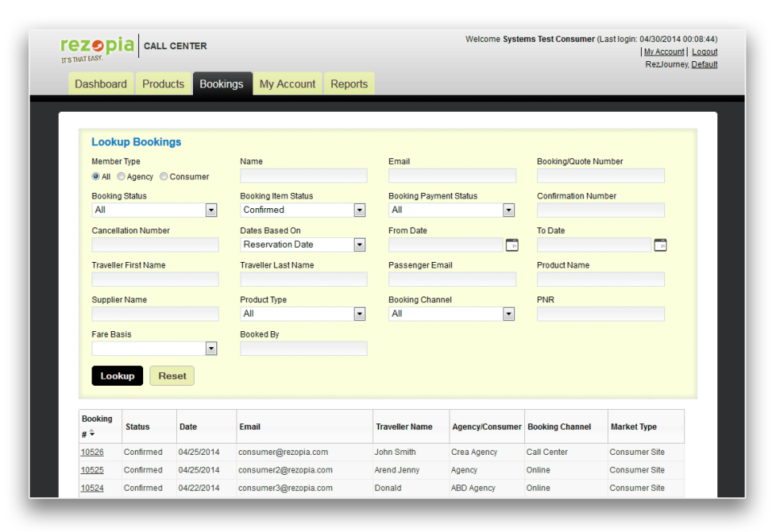This screenshot has height=532, width=772.
Task: Focus the Email input field
Action: pos(453,176)
